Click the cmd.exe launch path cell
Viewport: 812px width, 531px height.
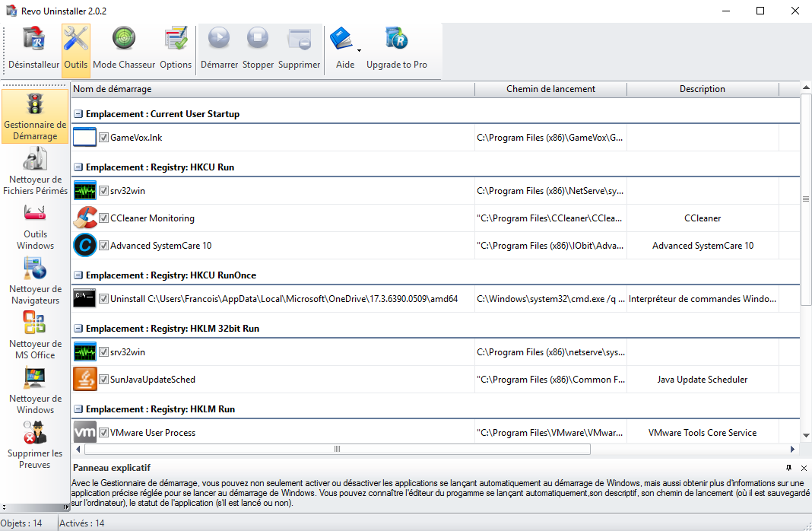[550, 298]
